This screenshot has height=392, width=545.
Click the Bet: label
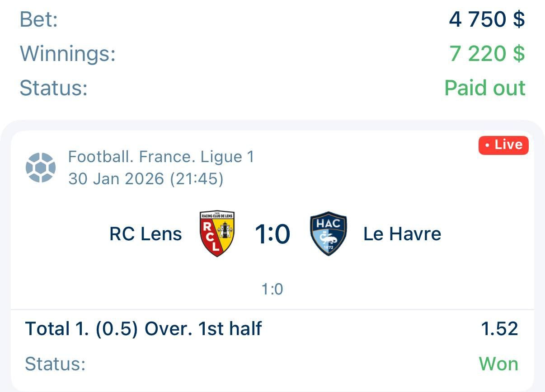tap(39, 19)
